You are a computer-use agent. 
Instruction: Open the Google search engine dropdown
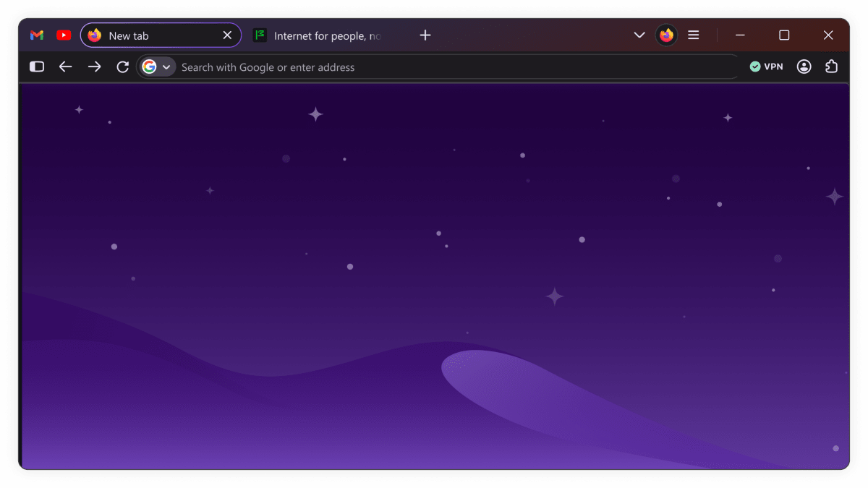click(x=157, y=67)
